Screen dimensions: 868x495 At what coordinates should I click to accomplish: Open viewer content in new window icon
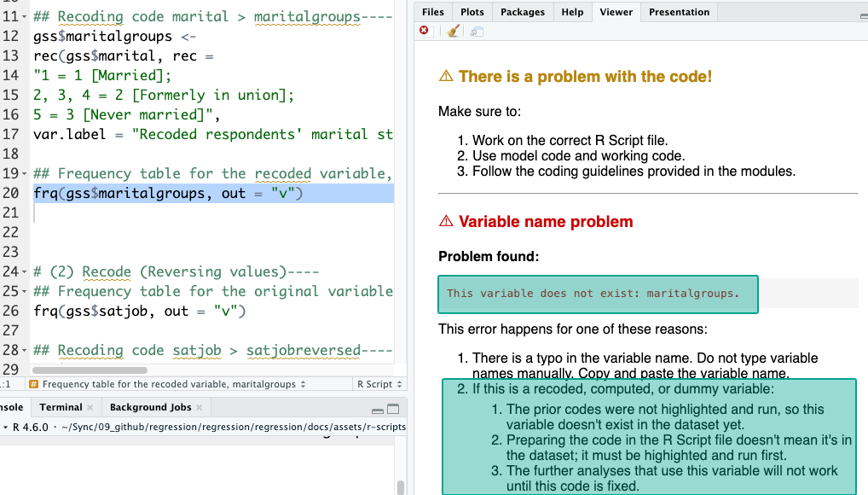(x=477, y=32)
